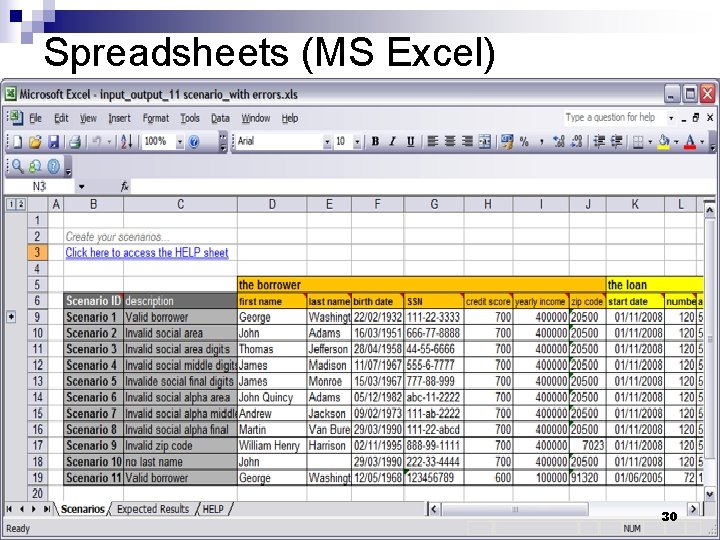
Task: Click the vertical scrollbar down arrow
Action: (709, 494)
